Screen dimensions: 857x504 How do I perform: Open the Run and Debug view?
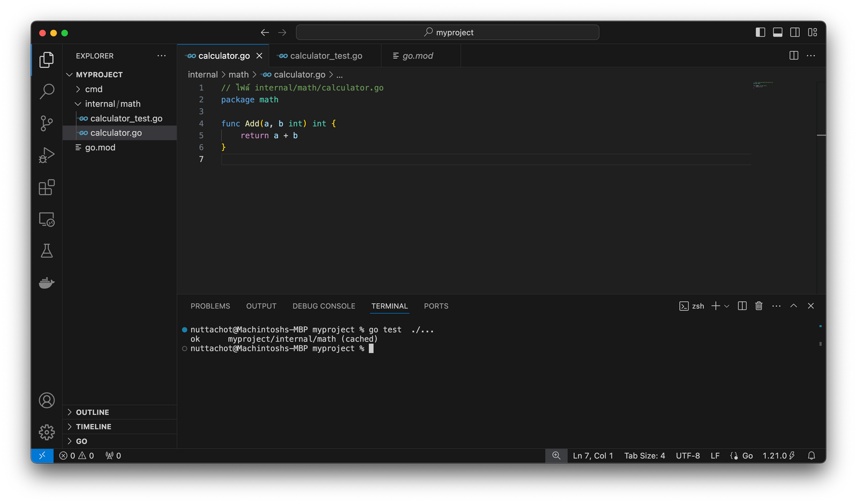pyautogui.click(x=46, y=155)
